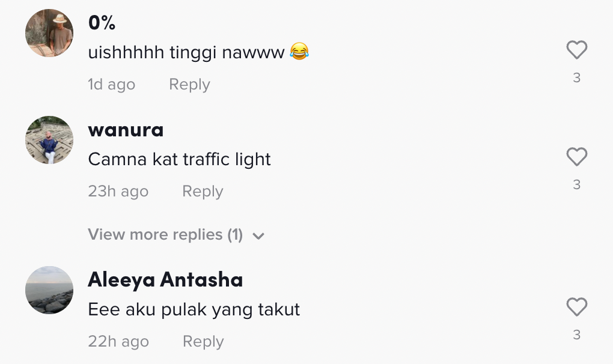Click the comment text 'Eee aku pulak yang takut'
This screenshot has width=613, height=364.
point(194,309)
